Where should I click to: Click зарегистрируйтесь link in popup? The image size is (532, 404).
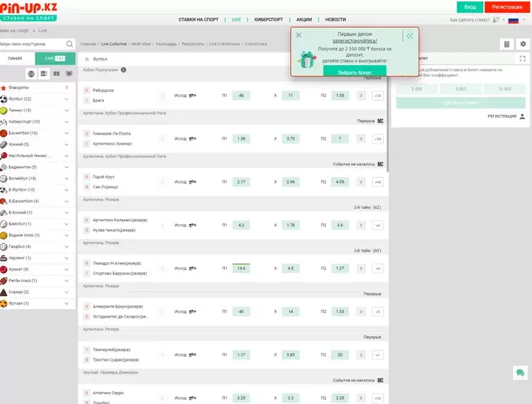tap(355, 41)
